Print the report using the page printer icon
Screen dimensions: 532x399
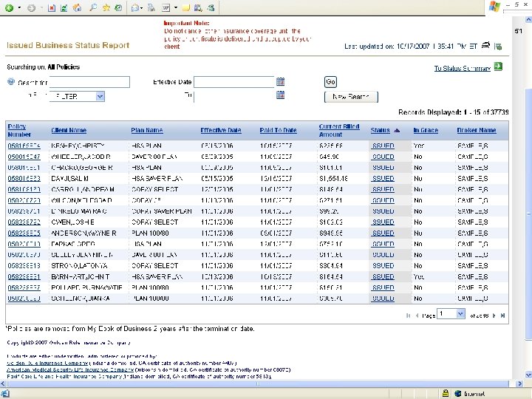click(x=486, y=45)
